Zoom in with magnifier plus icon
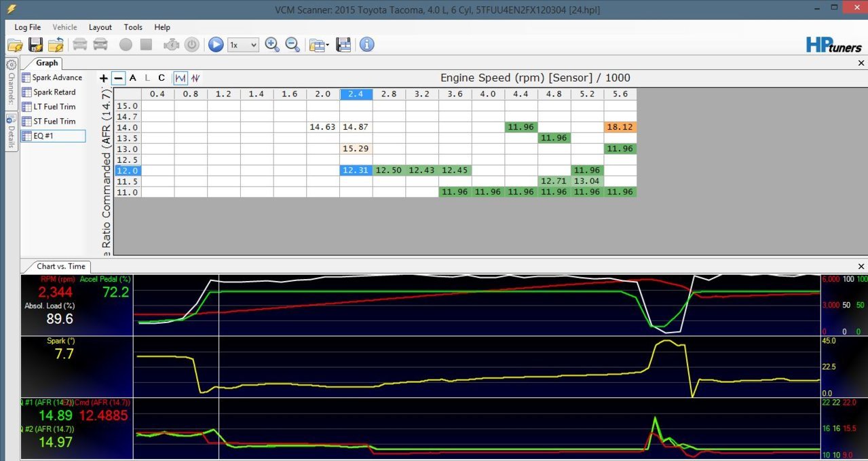Screen dimensions: 868x461 coord(272,45)
